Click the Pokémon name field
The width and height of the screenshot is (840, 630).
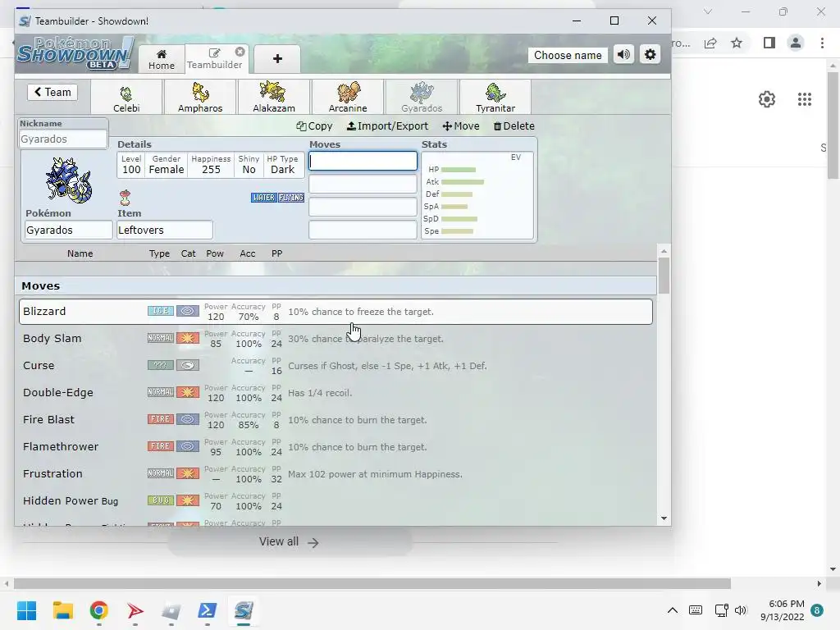click(x=68, y=230)
